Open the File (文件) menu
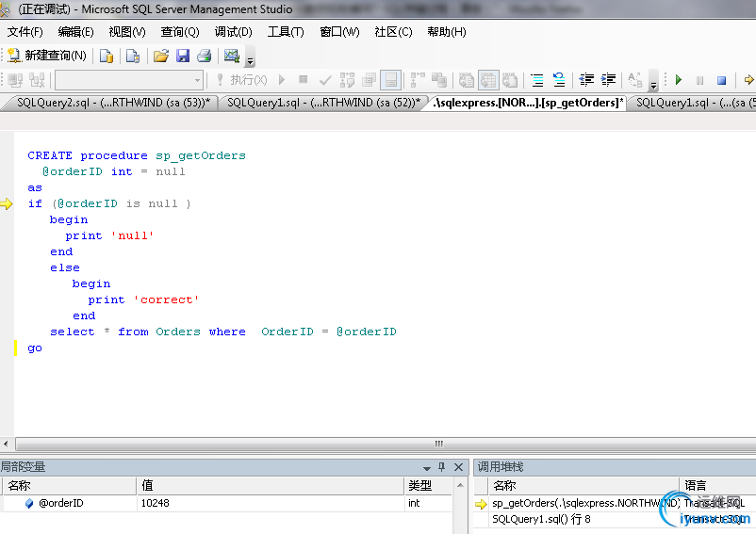The image size is (756, 534). [x=25, y=32]
